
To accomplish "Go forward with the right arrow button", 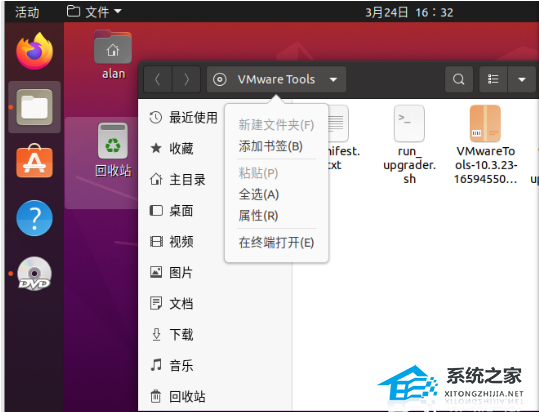I will click(186, 80).
